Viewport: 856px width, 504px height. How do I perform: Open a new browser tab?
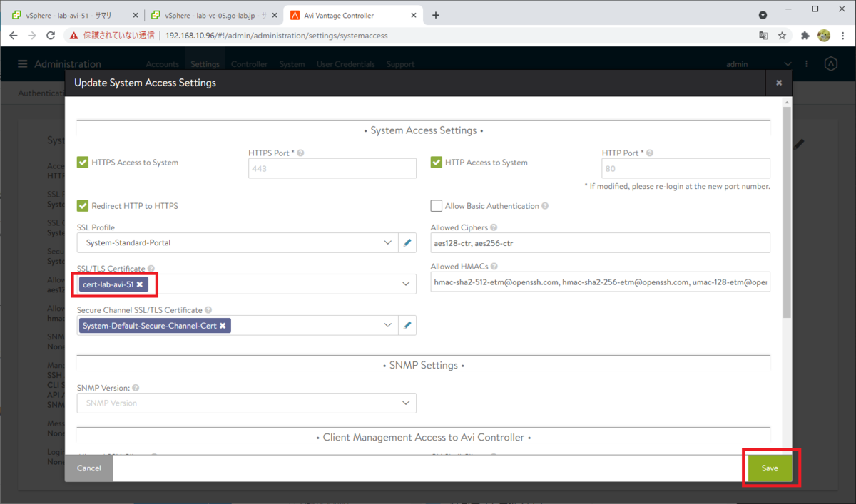(x=436, y=15)
